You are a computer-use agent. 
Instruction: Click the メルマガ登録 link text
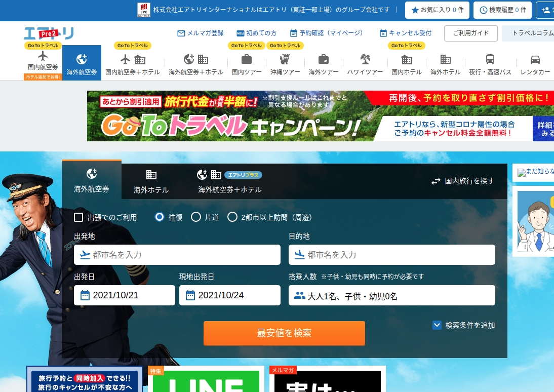pos(205,33)
